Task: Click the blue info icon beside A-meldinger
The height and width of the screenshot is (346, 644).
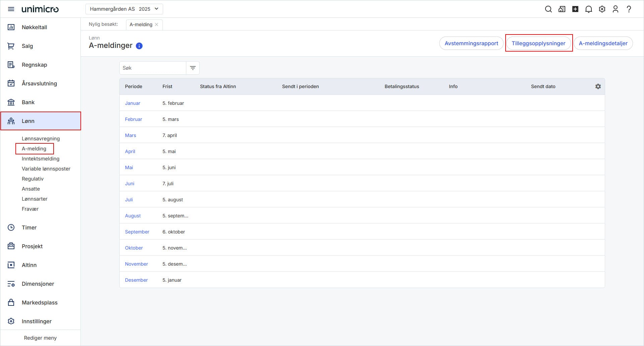Action: (139, 46)
